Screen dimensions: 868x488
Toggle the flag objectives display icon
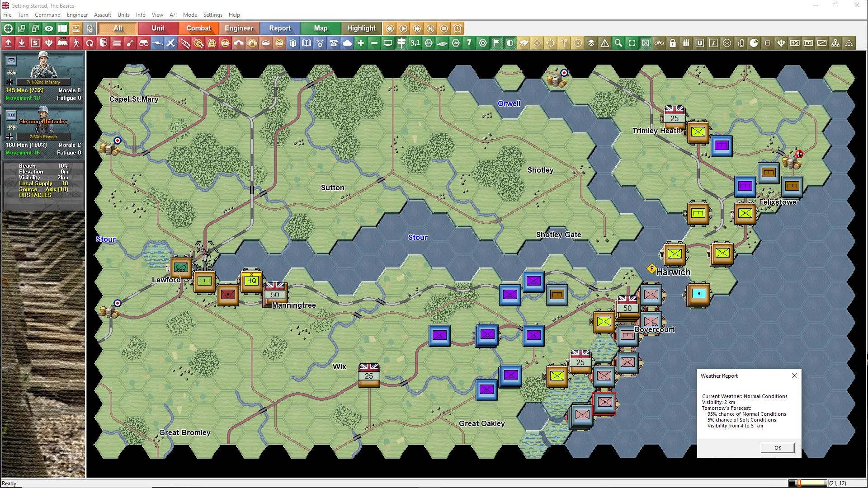pyautogui.click(x=496, y=43)
